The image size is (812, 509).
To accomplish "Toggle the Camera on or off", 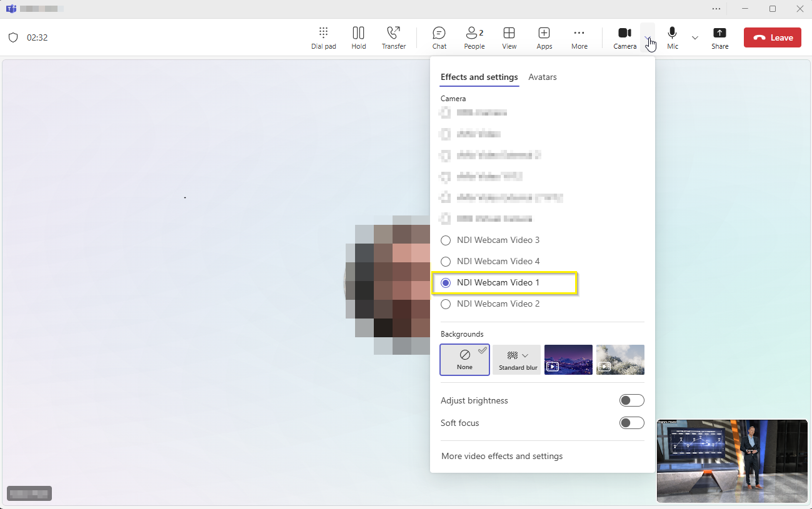I will (624, 37).
